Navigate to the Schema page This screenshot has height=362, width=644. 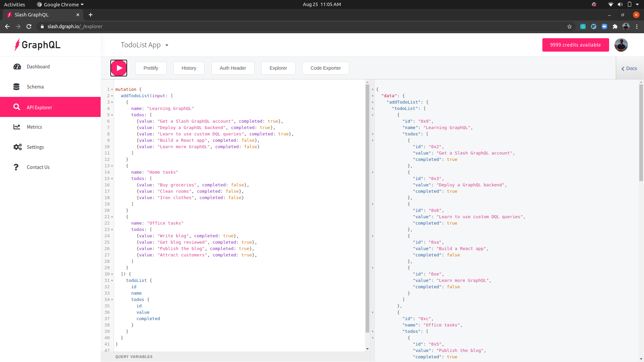50,87
